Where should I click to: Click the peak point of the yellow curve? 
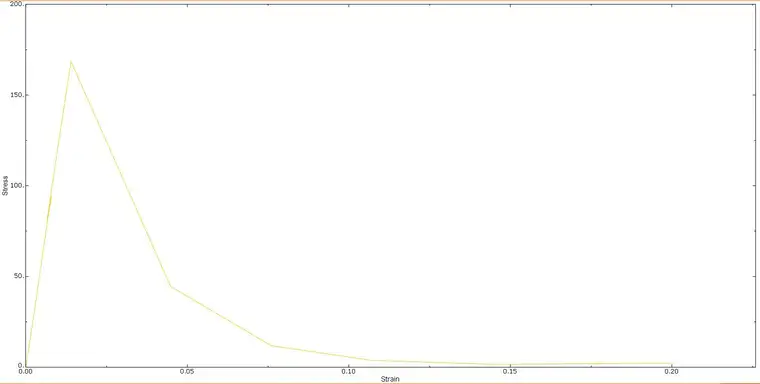click(71, 61)
